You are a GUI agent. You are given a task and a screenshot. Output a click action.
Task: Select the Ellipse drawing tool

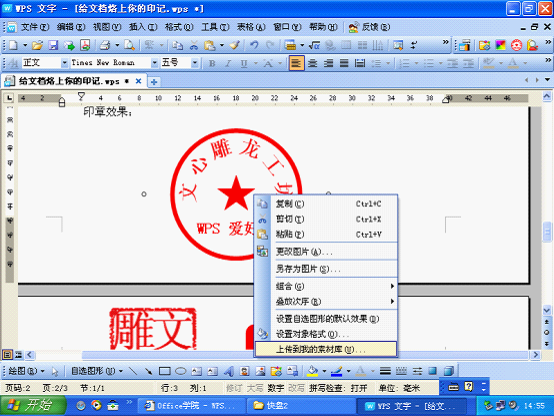pyautogui.click(x=181, y=371)
